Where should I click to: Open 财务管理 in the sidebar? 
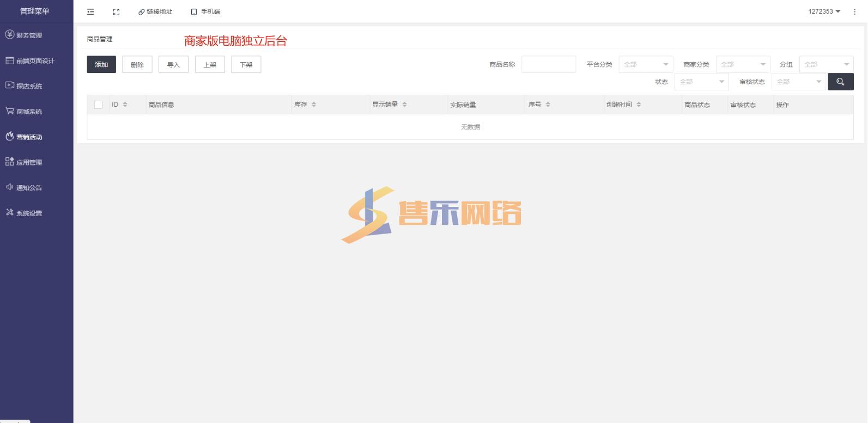pyautogui.click(x=37, y=35)
